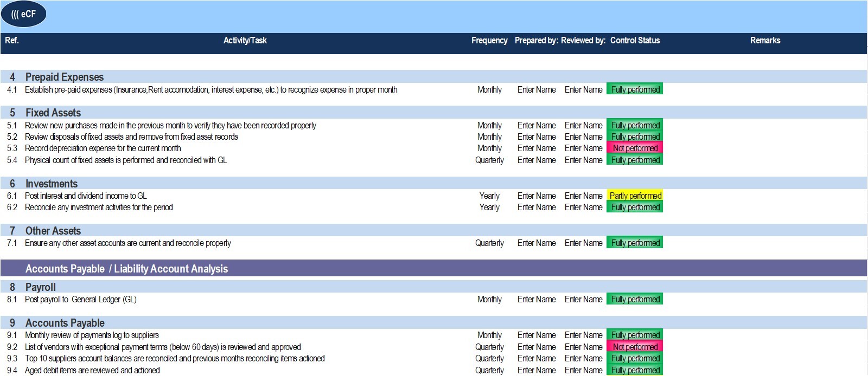Click Prepared by name field for 5.1

(x=537, y=126)
